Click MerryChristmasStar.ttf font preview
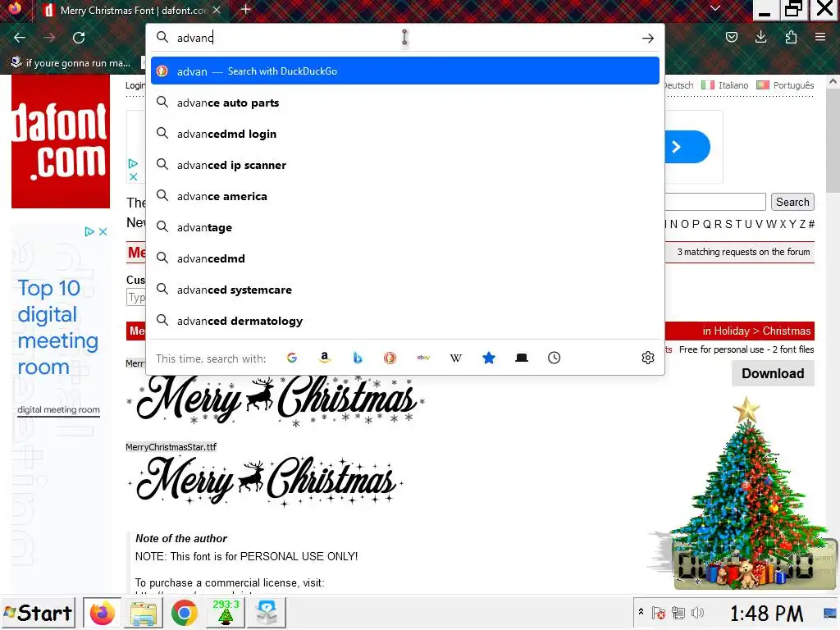 tap(266, 480)
